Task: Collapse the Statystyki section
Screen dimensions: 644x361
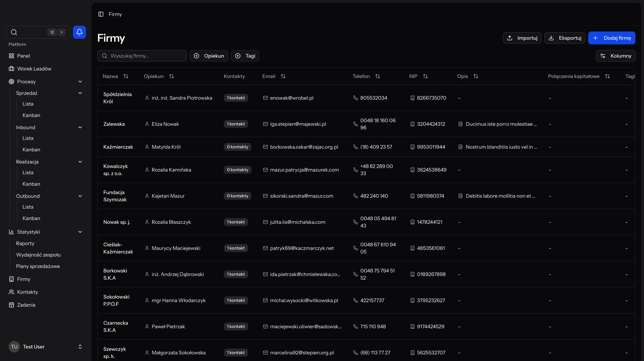Action: coord(80,232)
